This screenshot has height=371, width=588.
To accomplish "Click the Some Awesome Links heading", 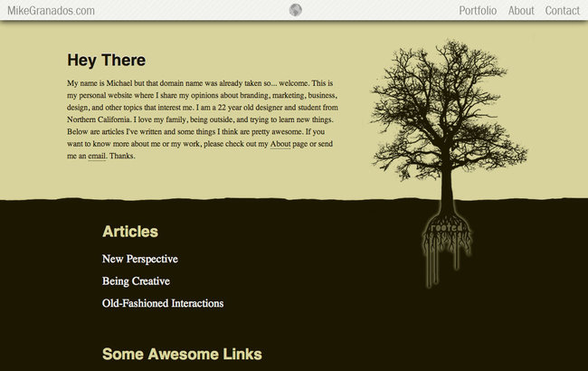I will [x=182, y=354].
